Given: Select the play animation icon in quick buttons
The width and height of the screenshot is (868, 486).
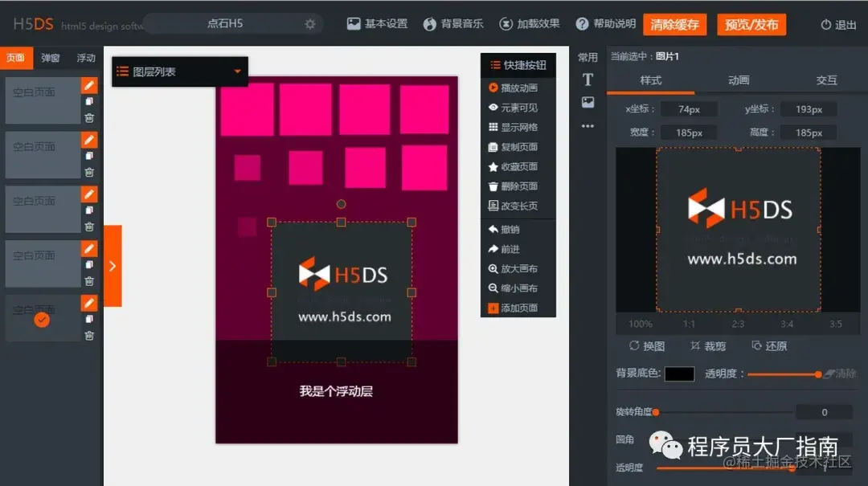Looking at the screenshot, I should click(492, 87).
